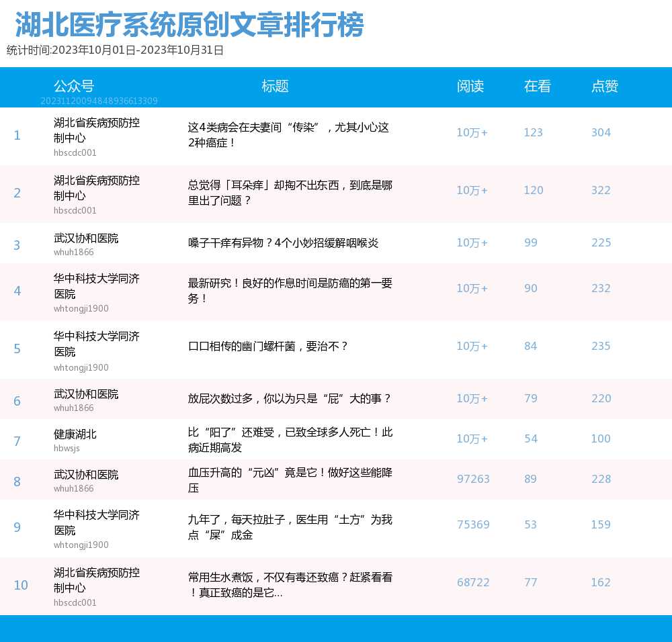Select the 在看 column header
This screenshot has height=642, width=672.
pos(538,87)
